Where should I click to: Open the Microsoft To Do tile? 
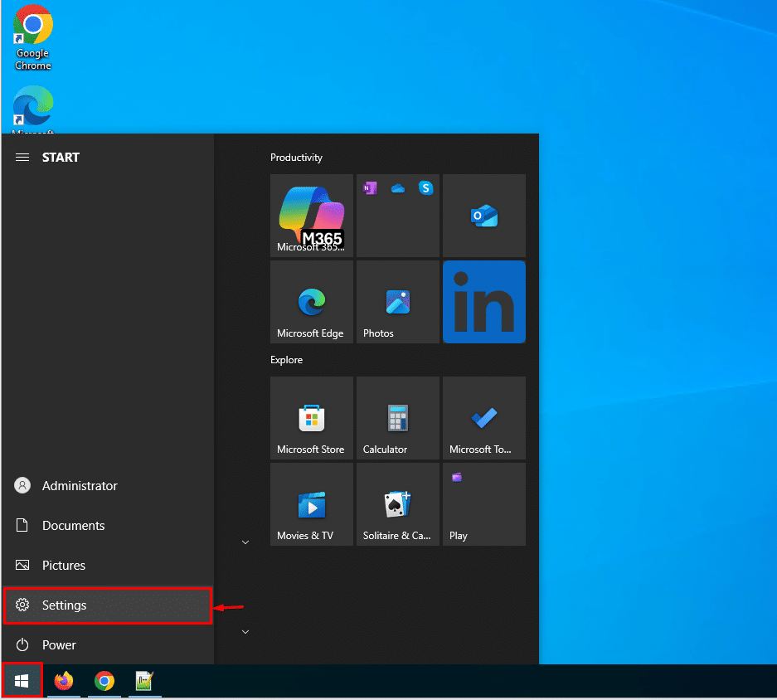tap(484, 418)
